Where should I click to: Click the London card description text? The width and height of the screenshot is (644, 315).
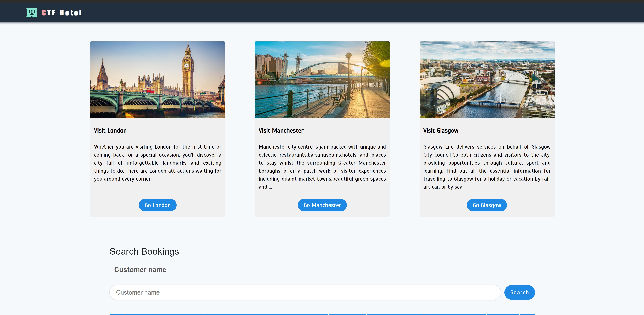point(157,163)
